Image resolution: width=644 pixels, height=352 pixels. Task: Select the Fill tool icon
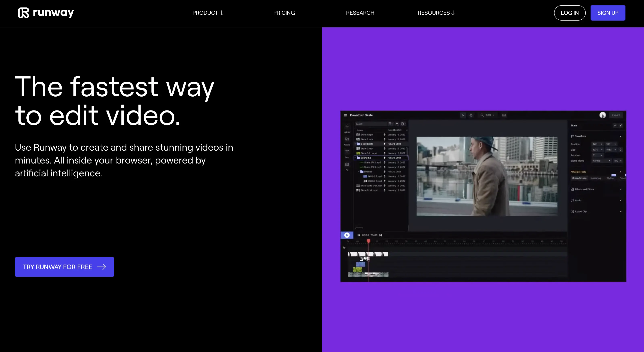[347, 165]
